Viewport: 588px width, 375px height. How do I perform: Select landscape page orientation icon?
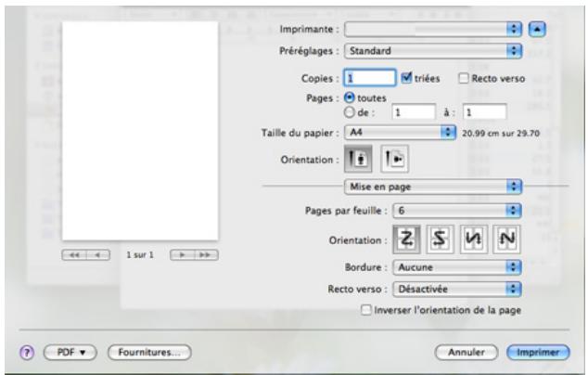coord(394,159)
